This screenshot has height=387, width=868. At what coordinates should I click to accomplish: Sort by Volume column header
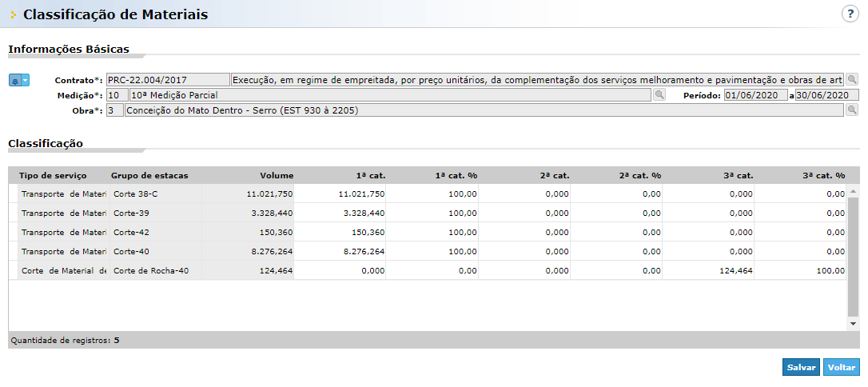coord(277,175)
